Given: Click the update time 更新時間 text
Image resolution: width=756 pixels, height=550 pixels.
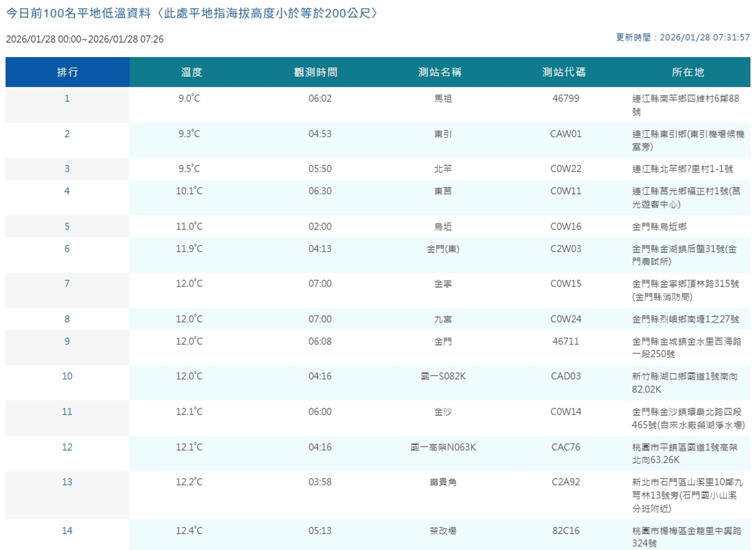Looking at the screenshot, I should [x=683, y=37].
